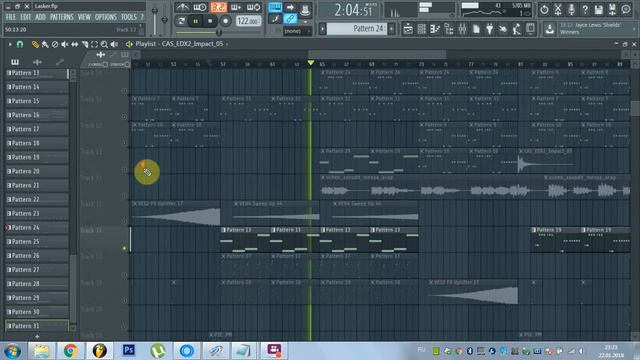This screenshot has height=360, width=640.
Task: Save the project with the floppy icon
Action: [x=599, y=9]
